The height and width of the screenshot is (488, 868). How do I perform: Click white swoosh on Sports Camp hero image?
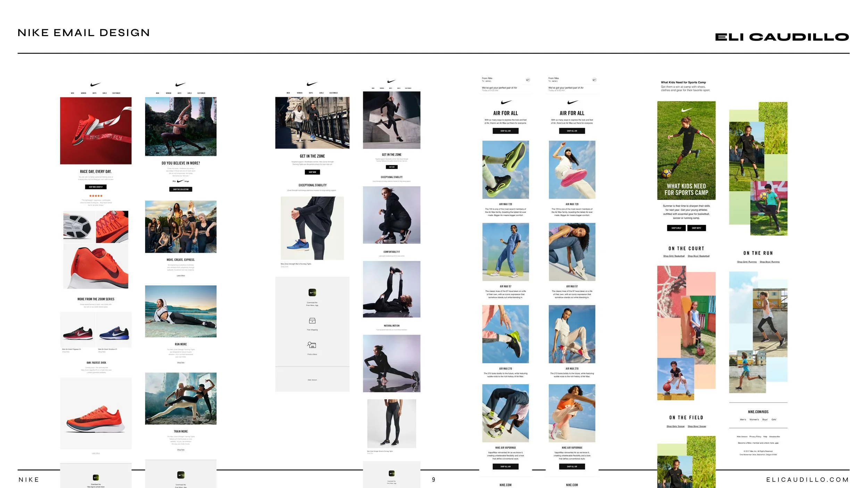pyautogui.click(x=686, y=110)
